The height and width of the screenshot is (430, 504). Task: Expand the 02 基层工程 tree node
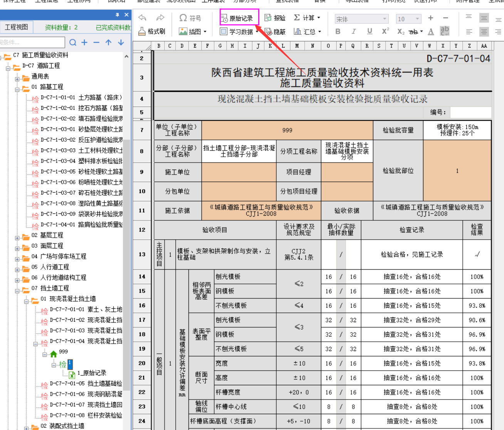tap(17, 238)
